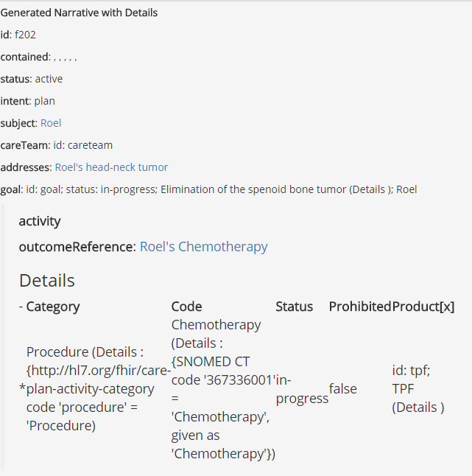Click the Category column header
This screenshot has width=472, height=476.
click(x=53, y=307)
